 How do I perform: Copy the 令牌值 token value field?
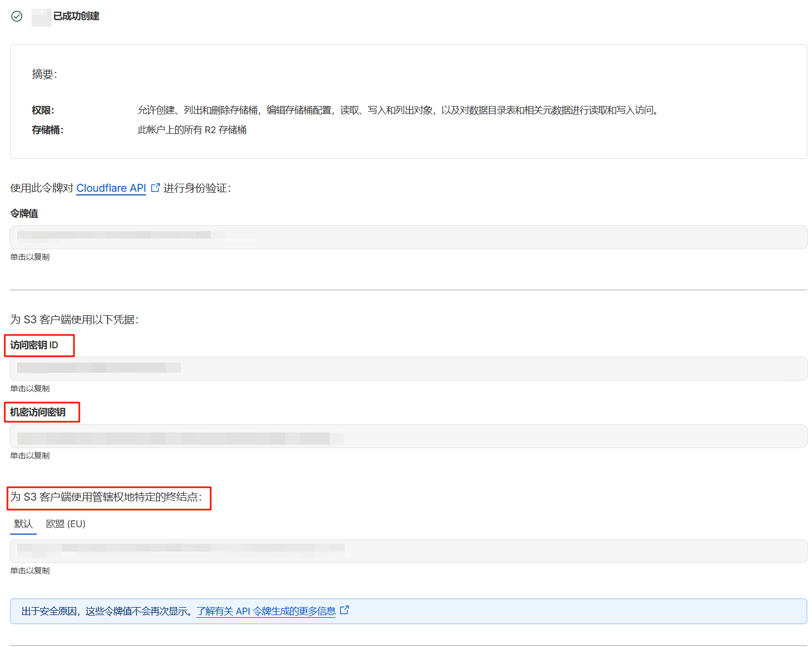[408, 237]
